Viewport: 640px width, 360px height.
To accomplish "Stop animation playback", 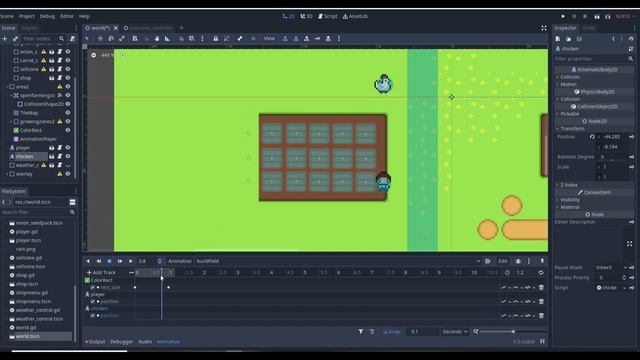I will click(109, 261).
